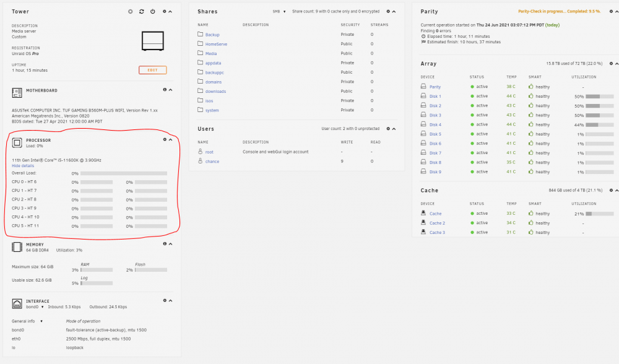Open the Parity device link

pos(435,87)
